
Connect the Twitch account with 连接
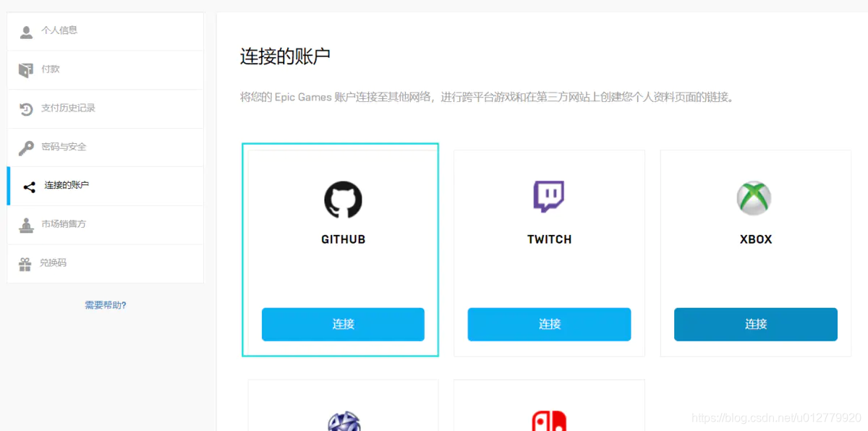coord(549,324)
